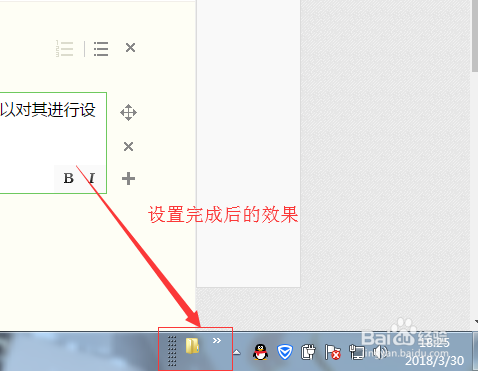Viewport: 478px width, 371px height.
Task: Close the editor toolbar with the X beside the list icons
Action: tap(130, 48)
